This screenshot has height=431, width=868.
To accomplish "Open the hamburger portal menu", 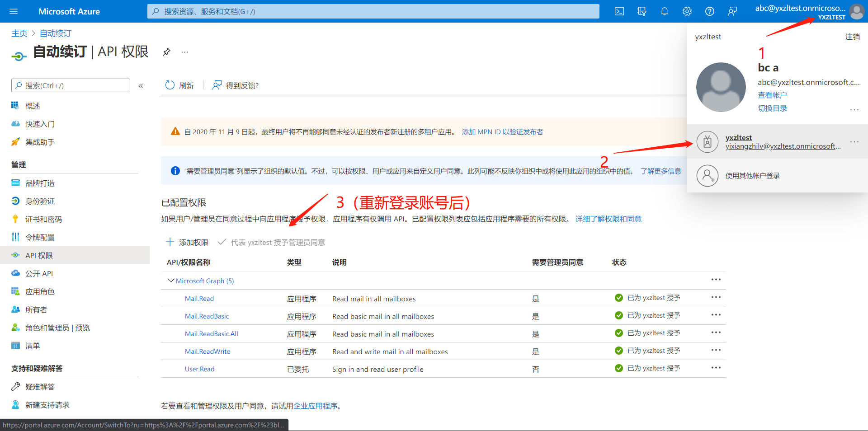I will pos(14,11).
